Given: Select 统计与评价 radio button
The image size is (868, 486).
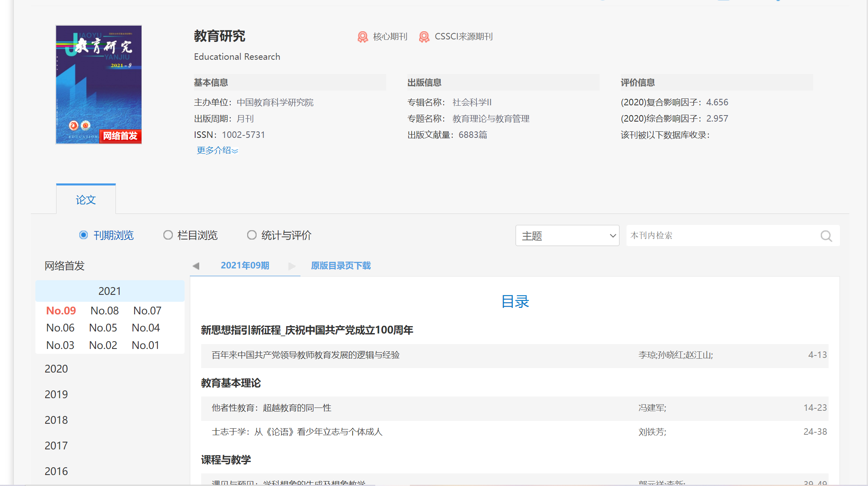Looking at the screenshot, I should point(252,235).
